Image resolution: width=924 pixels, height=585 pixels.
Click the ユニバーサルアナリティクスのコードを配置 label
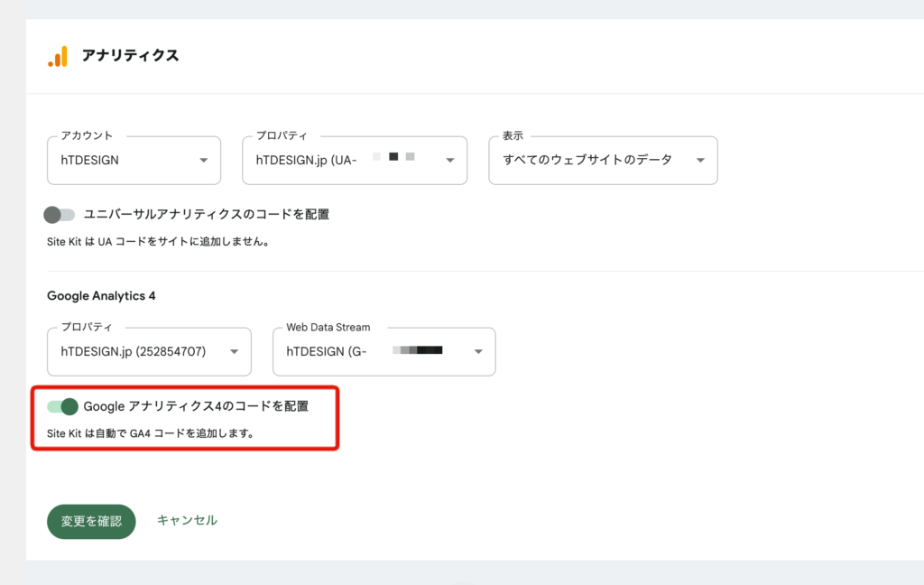pyautogui.click(x=207, y=214)
